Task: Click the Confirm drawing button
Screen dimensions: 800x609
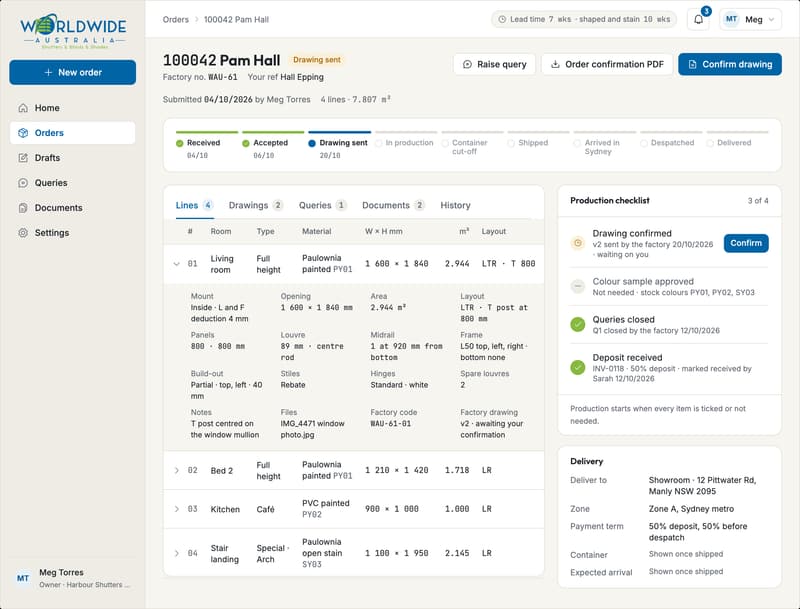Action: [x=730, y=64]
